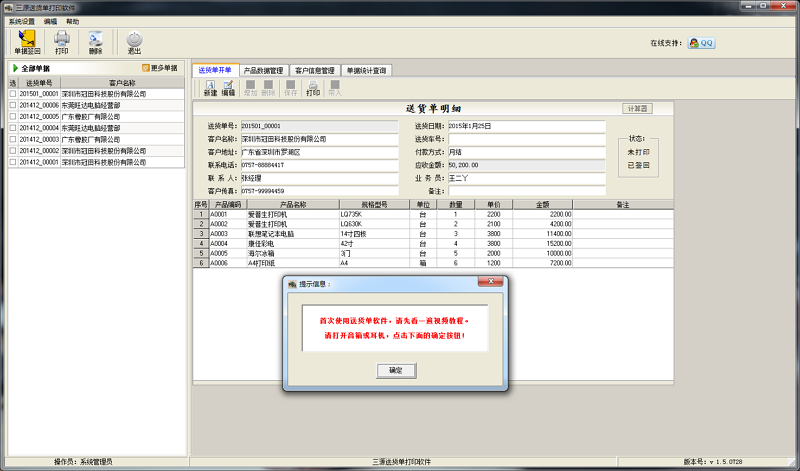This screenshot has width=800, height=471.
Task: Click the LQ630K model cell
Action: [374, 224]
